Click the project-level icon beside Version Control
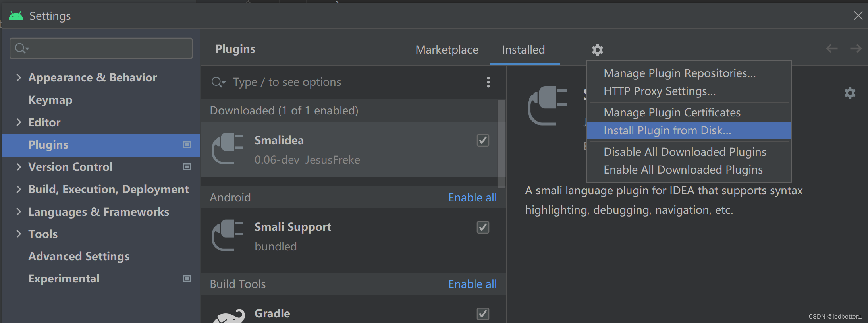Screen dimensions: 868x323 [x=187, y=166]
